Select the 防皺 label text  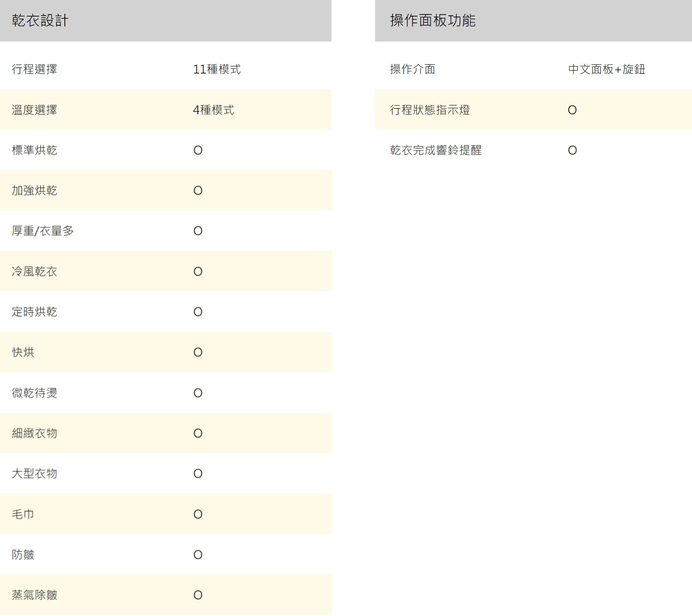(23, 555)
